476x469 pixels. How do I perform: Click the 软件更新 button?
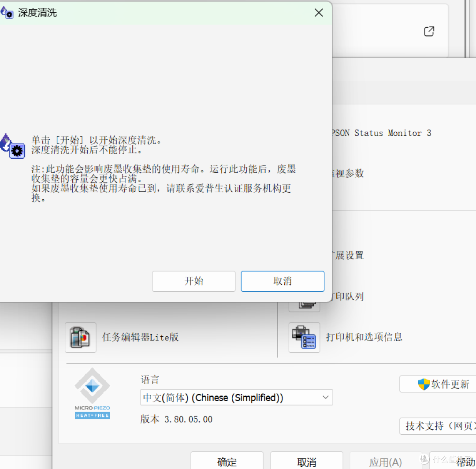[x=439, y=384]
